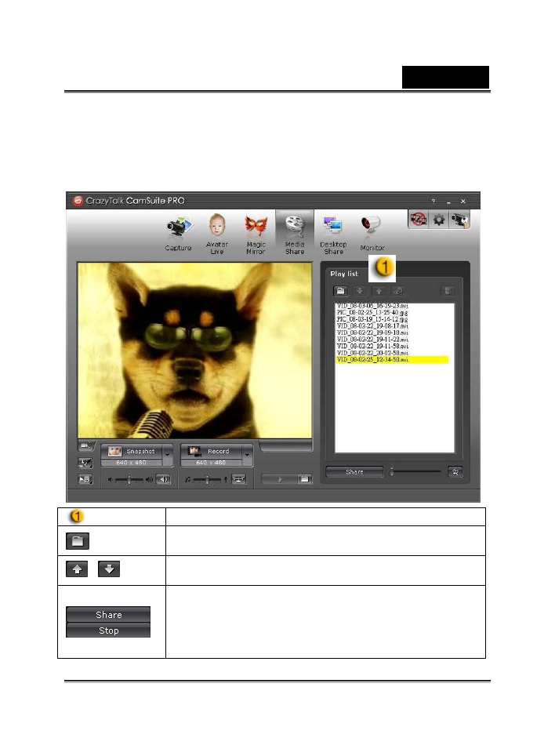This screenshot has height=756, width=555.
Task: Click the Media Share tab
Action: click(x=295, y=233)
